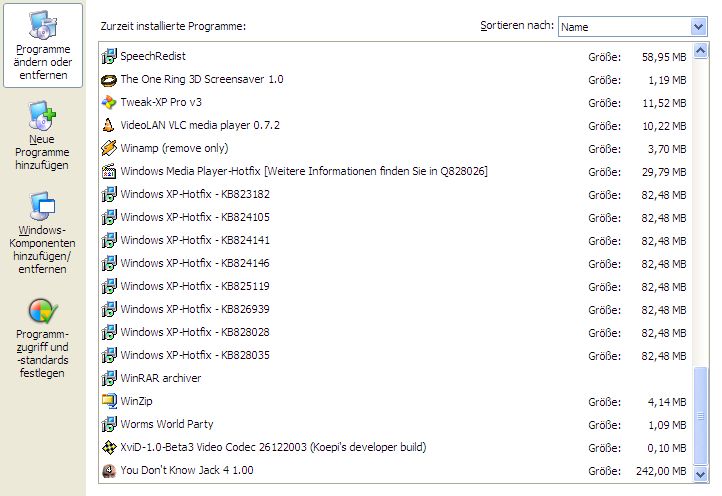Click the 11,52 MB size value
Viewport: 722px width, 496px height.
pos(664,103)
